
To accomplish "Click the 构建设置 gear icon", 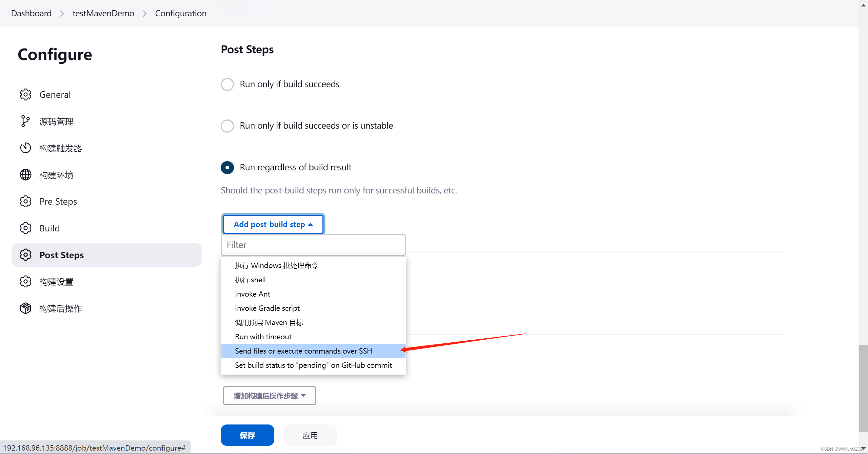I will 25,282.
